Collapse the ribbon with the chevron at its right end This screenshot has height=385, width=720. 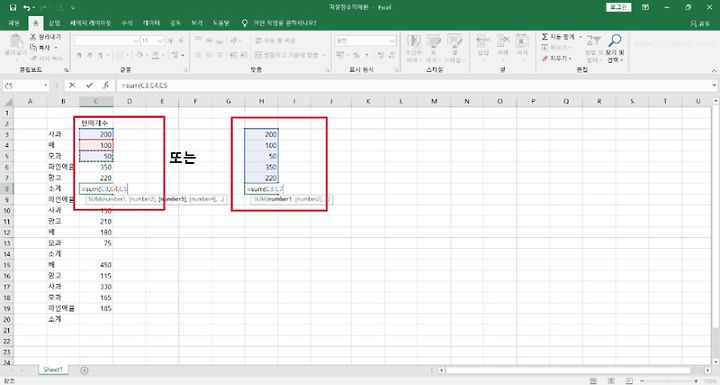click(x=714, y=70)
